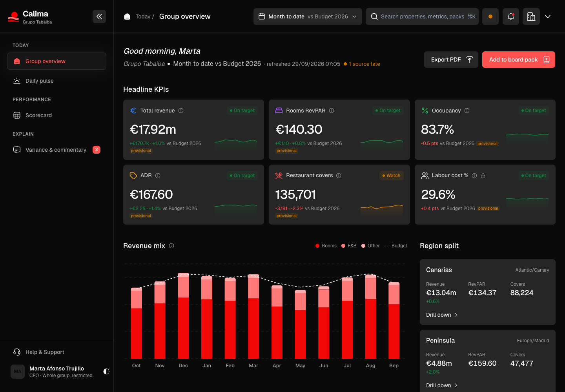Click the 1 source late warning
Image resolution: width=565 pixels, height=392 pixels.
(362, 64)
